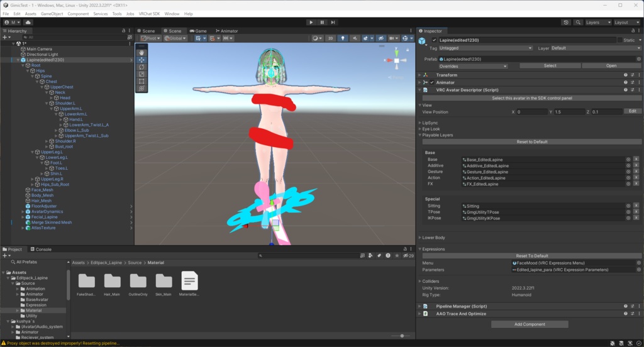Click Select this avatar in SDK control panel
The image size is (644, 347).
click(x=532, y=98)
